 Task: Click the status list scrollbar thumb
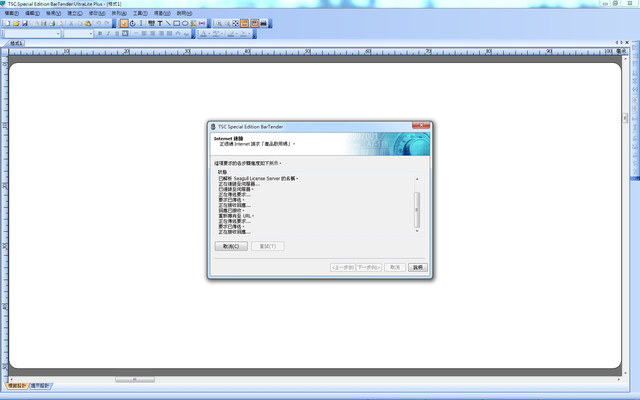click(417, 210)
